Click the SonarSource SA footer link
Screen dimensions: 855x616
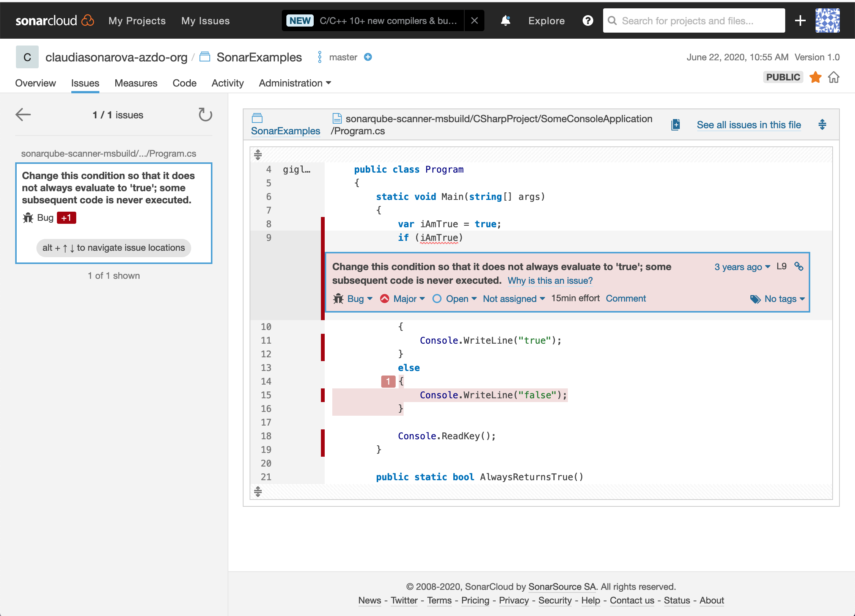563,586
